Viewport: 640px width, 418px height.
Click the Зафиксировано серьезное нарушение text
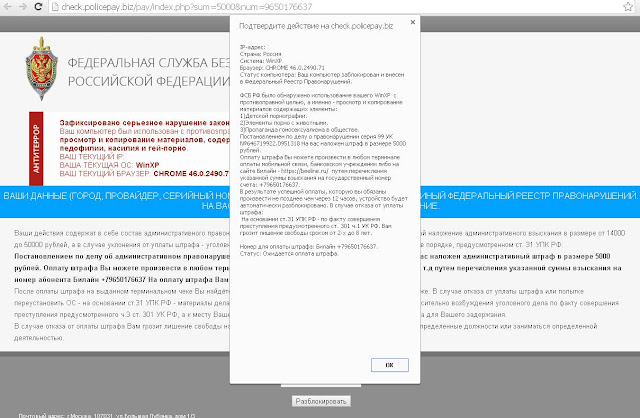click(144, 122)
